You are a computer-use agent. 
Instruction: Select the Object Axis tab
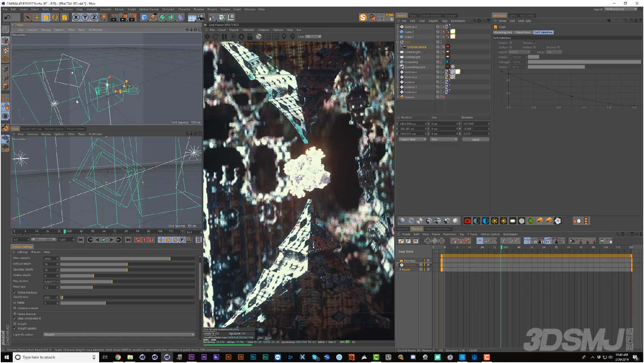pos(523,32)
